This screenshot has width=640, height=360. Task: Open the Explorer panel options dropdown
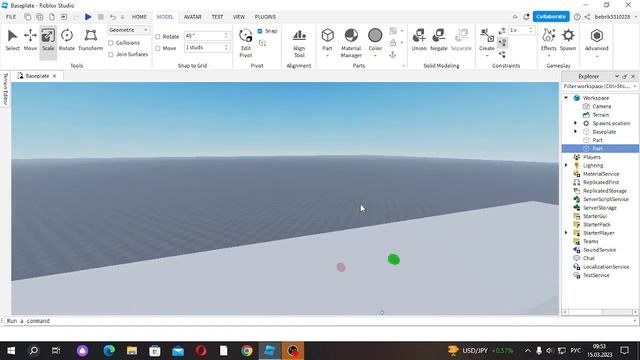(x=617, y=76)
